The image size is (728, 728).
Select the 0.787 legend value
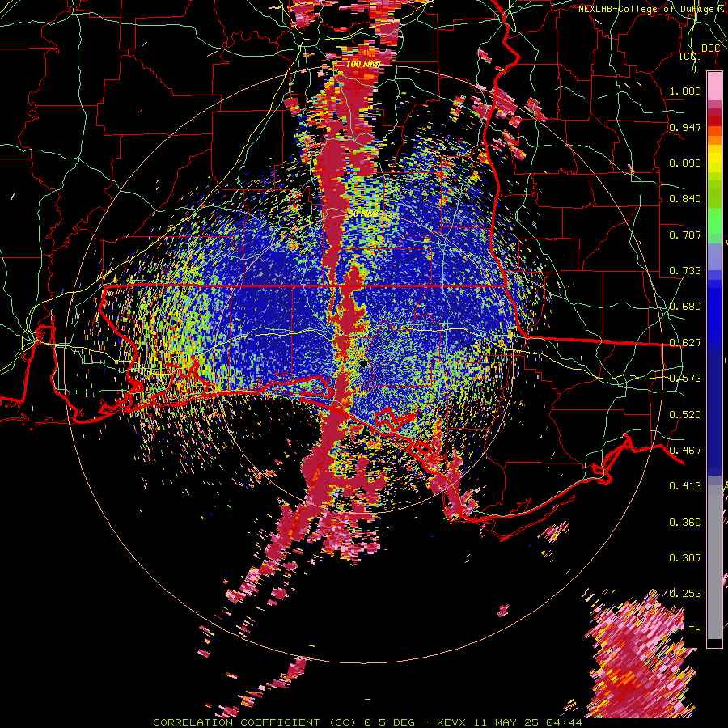pos(685,235)
